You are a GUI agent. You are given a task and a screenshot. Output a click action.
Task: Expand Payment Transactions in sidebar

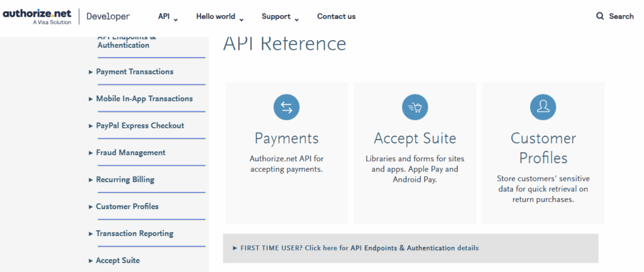tap(131, 72)
